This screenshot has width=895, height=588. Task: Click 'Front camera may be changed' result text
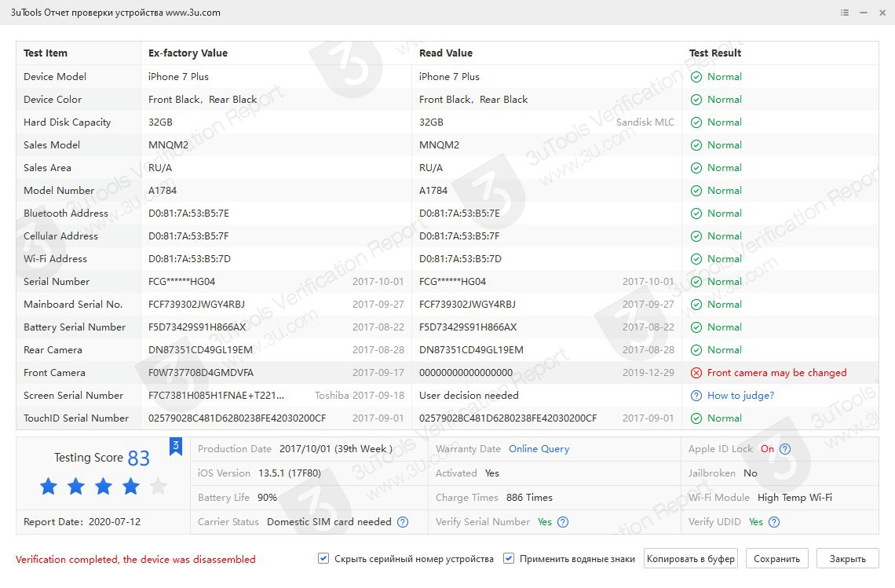coord(777,373)
